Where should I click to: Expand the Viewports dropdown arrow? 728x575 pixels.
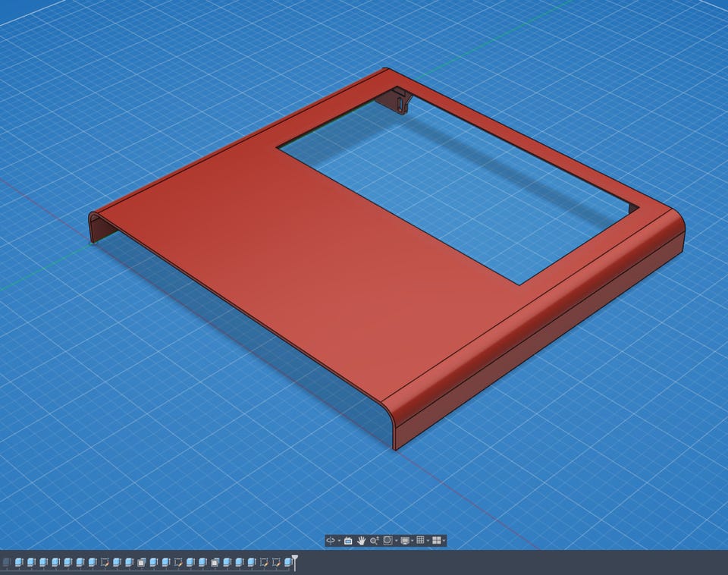tap(444, 541)
